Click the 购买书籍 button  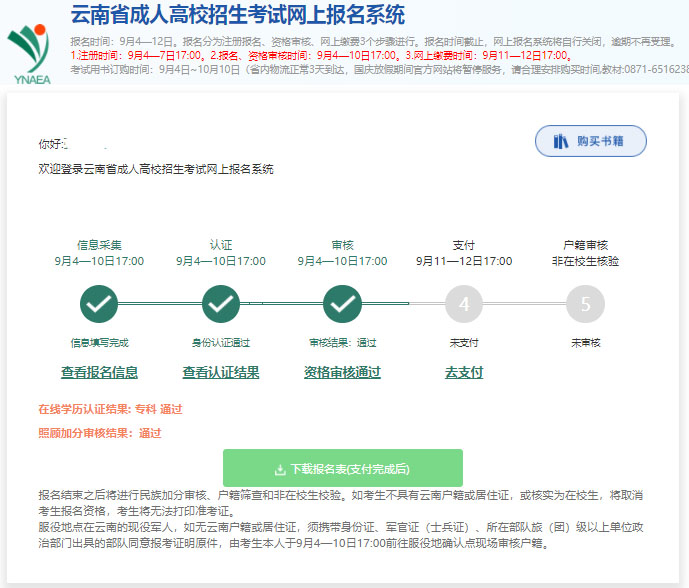click(x=591, y=141)
